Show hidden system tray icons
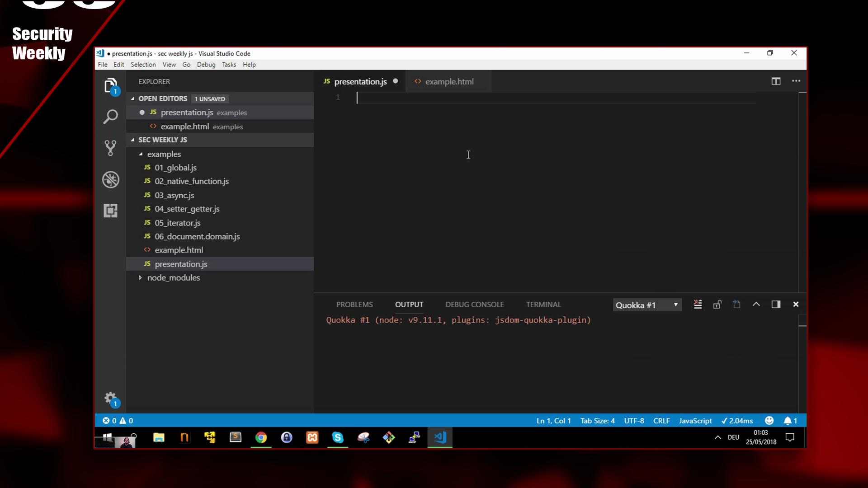The width and height of the screenshot is (868, 488). click(717, 437)
